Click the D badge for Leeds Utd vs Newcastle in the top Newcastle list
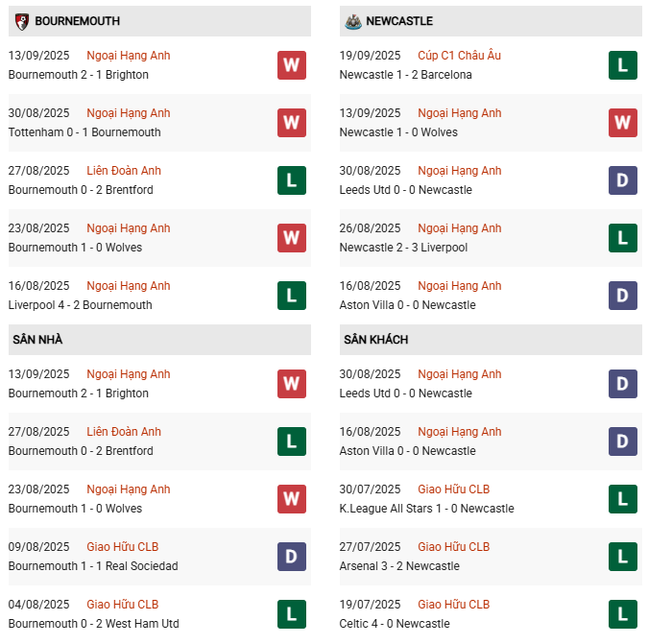648x644 pixels. pos(623,180)
